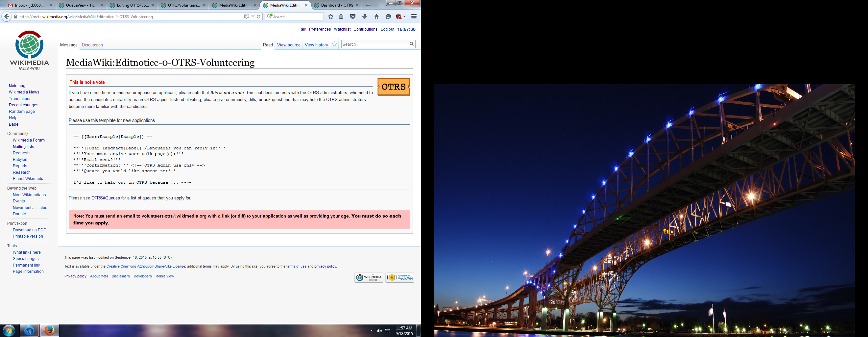The height and width of the screenshot is (337, 868).
Task: Click Download as PDF link
Action: [29, 230]
